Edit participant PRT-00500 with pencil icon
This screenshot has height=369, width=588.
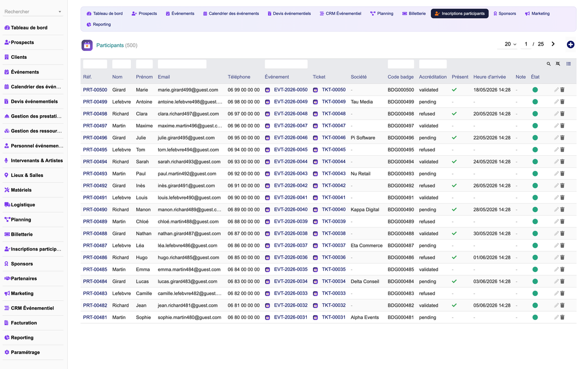[x=556, y=90]
